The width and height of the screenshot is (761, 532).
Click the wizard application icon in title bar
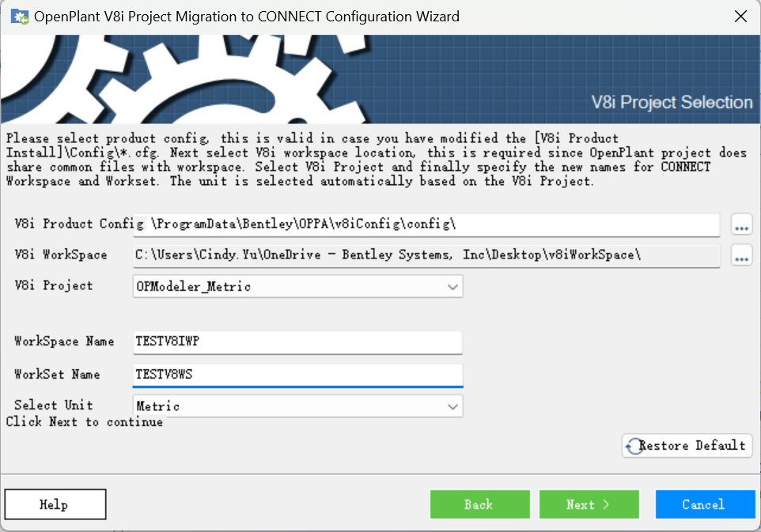20,17
